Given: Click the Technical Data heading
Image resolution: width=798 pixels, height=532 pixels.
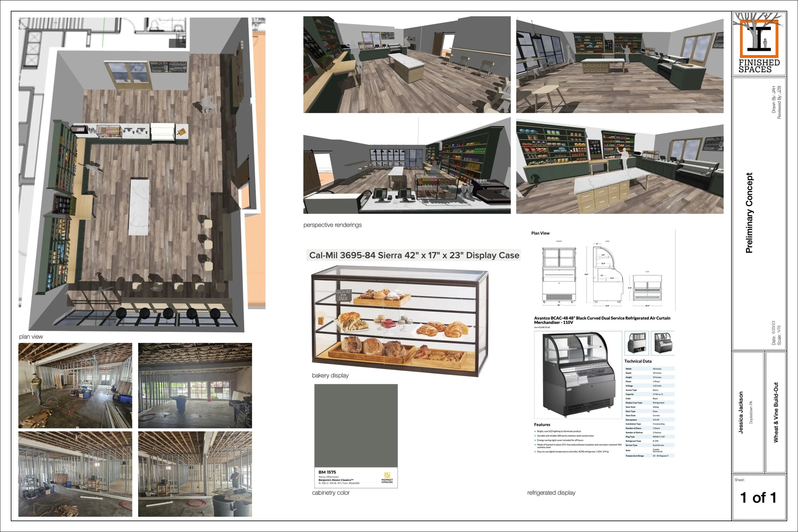Looking at the screenshot, I should click(638, 361).
